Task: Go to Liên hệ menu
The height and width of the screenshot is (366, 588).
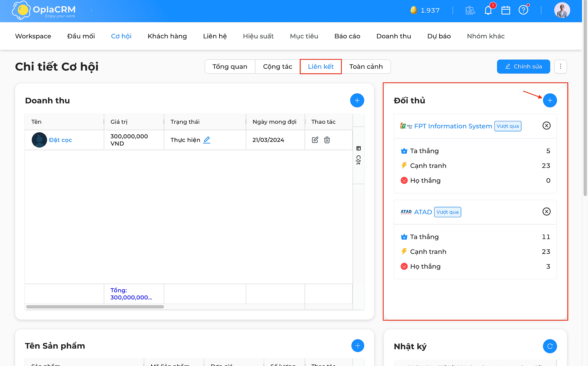Action: 215,36
